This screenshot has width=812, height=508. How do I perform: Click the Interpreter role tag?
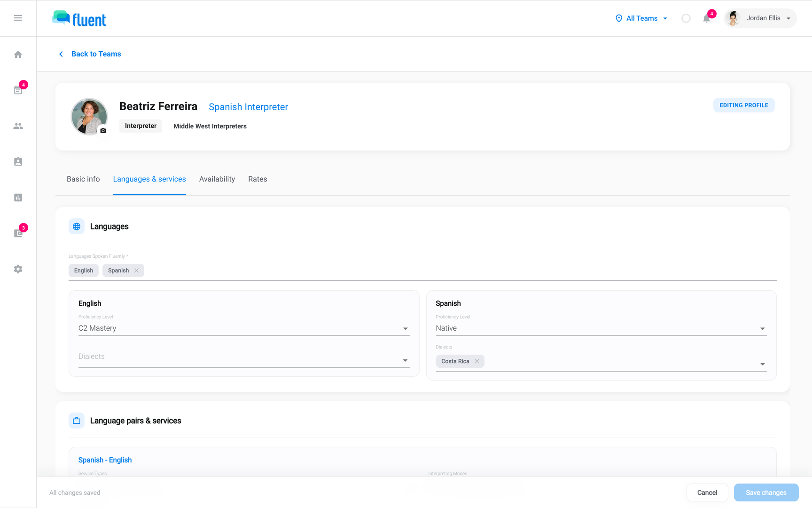point(141,126)
